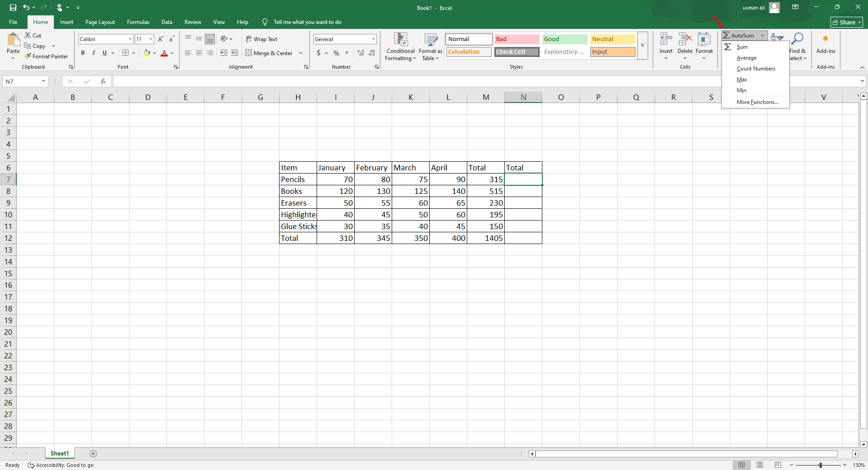Switch to Page Layout view in status bar
Screen dimensions: 868x470
pyautogui.click(x=760, y=465)
